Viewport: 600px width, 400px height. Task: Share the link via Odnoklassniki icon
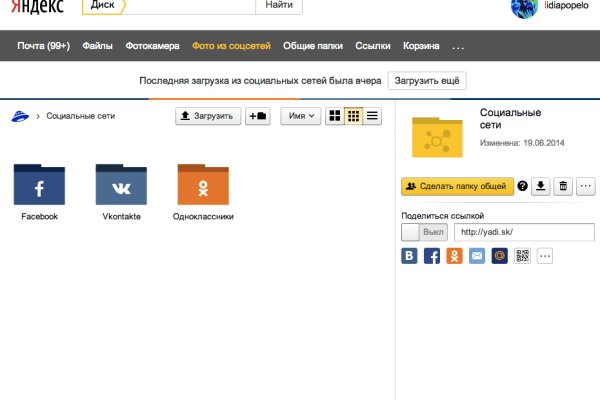tap(455, 256)
